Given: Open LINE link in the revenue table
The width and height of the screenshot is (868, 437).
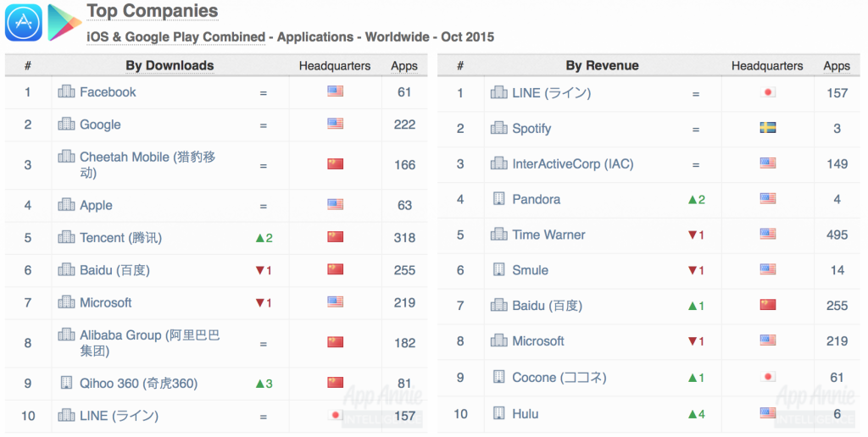Looking at the screenshot, I should [551, 93].
